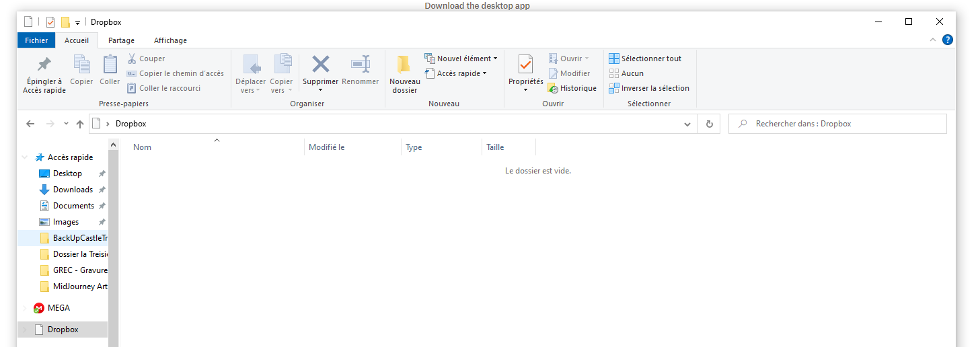The image size is (980, 347).
Task: Open Desktop in the navigation pane
Action: click(x=67, y=173)
